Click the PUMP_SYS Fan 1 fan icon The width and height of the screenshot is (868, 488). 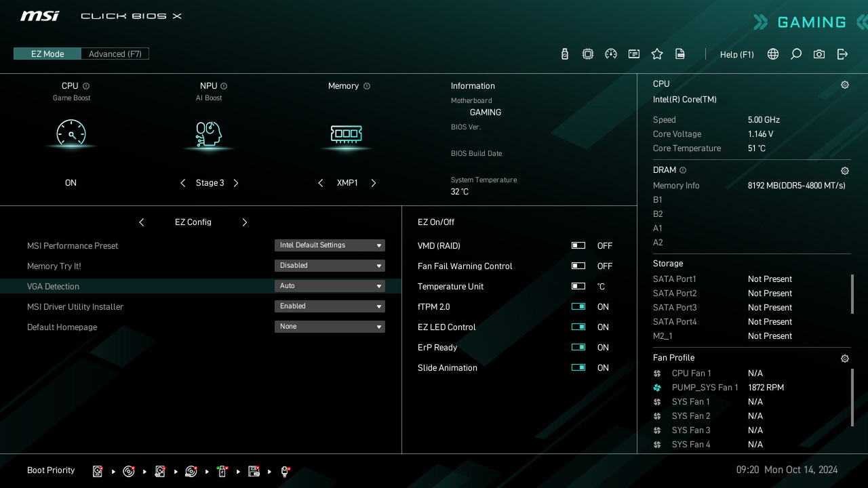656,387
